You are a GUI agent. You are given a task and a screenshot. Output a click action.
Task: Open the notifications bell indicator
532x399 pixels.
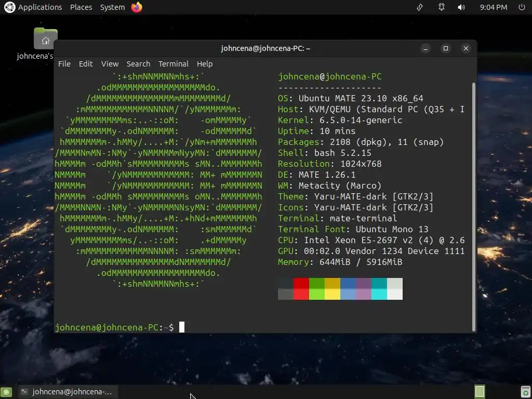[x=441, y=7]
